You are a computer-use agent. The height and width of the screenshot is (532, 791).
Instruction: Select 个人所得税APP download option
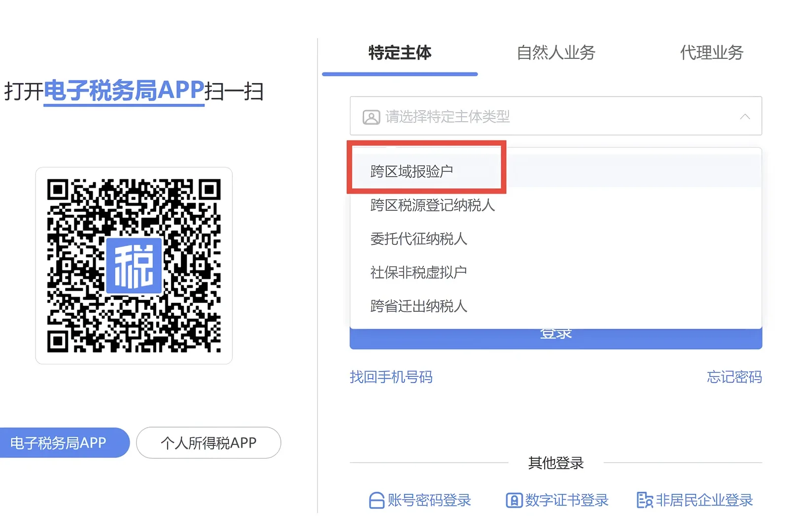[x=208, y=442]
